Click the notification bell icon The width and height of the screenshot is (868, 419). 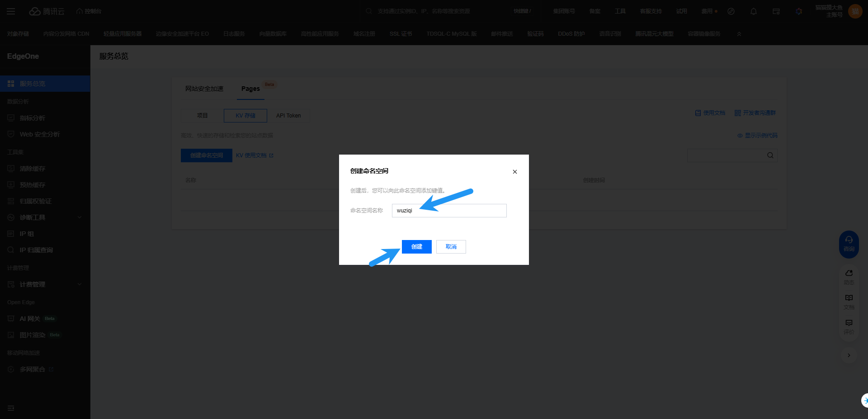(753, 11)
